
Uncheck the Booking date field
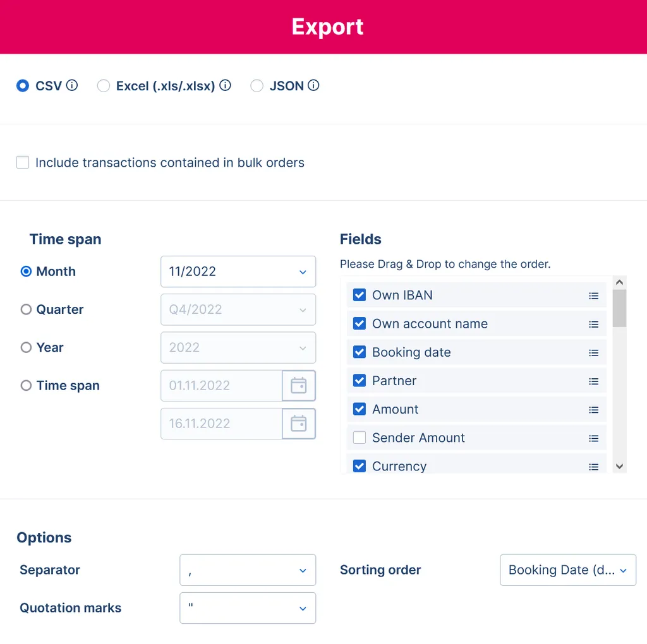click(x=360, y=352)
